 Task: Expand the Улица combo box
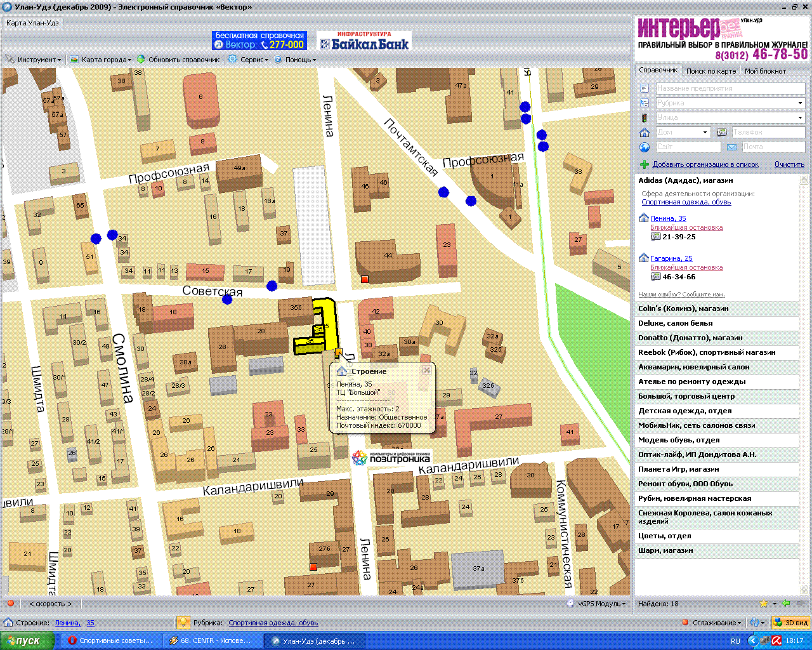click(x=800, y=117)
